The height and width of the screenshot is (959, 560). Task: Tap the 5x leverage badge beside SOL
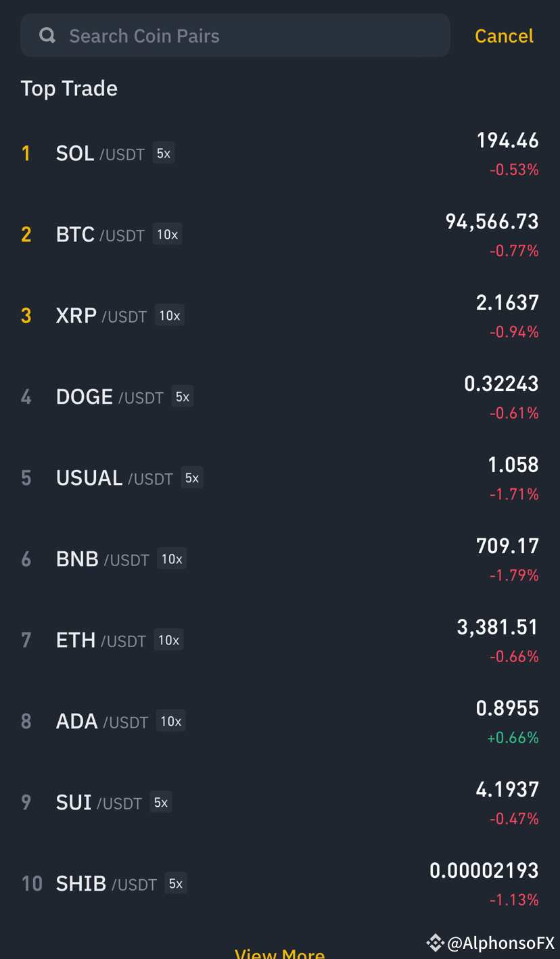164,154
